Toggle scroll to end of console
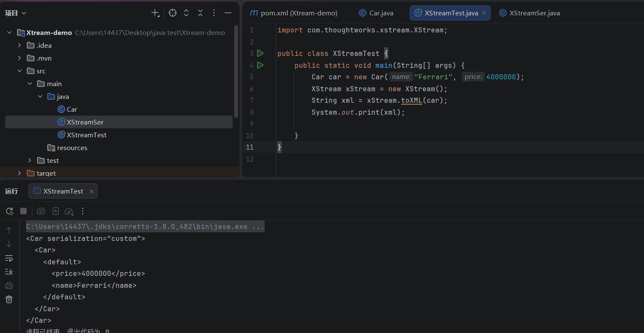The width and height of the screenshot is (644, 333). (9, 272)
